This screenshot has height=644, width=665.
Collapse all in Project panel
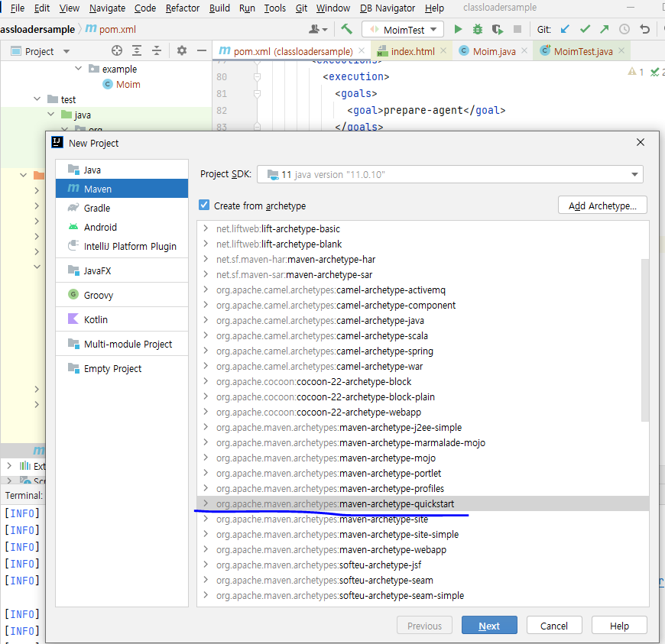tap(157, 51)
